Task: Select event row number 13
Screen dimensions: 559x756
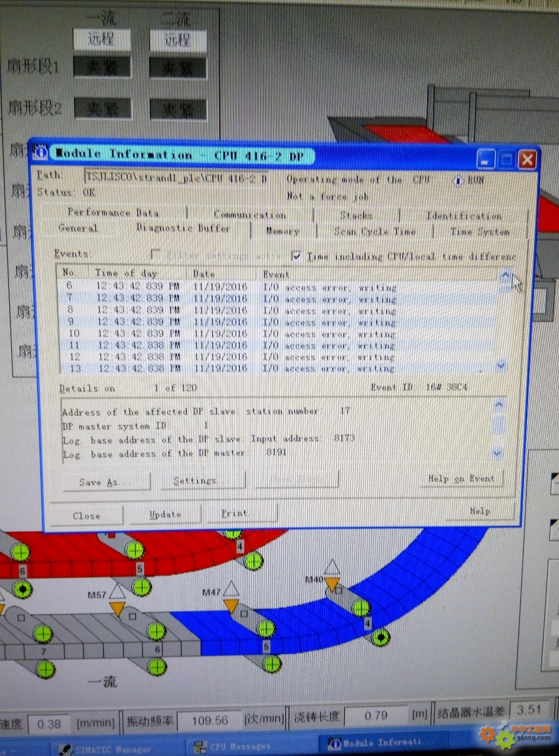Action: (277, 369)
